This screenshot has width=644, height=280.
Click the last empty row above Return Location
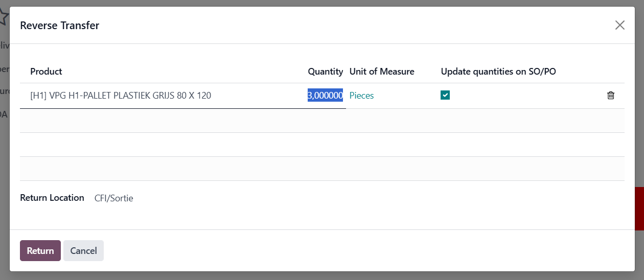click(x=322, y=169)
